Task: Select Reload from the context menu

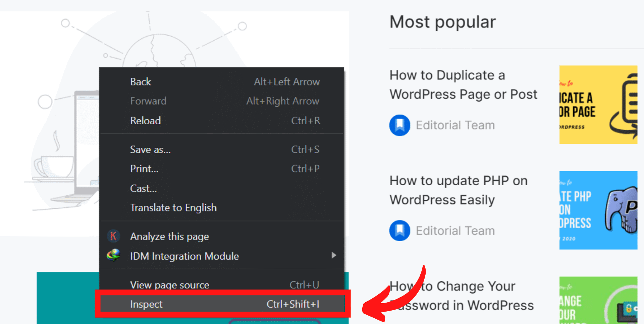Action: 145,120
